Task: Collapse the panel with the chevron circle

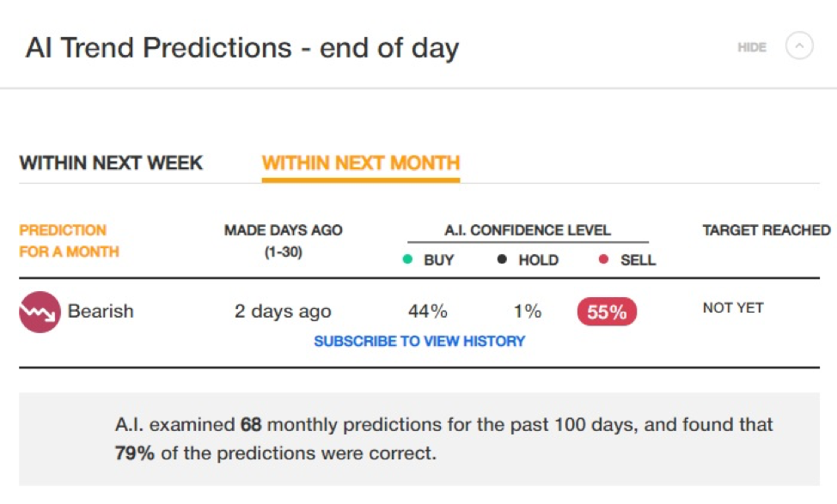Action: point(799,46)
